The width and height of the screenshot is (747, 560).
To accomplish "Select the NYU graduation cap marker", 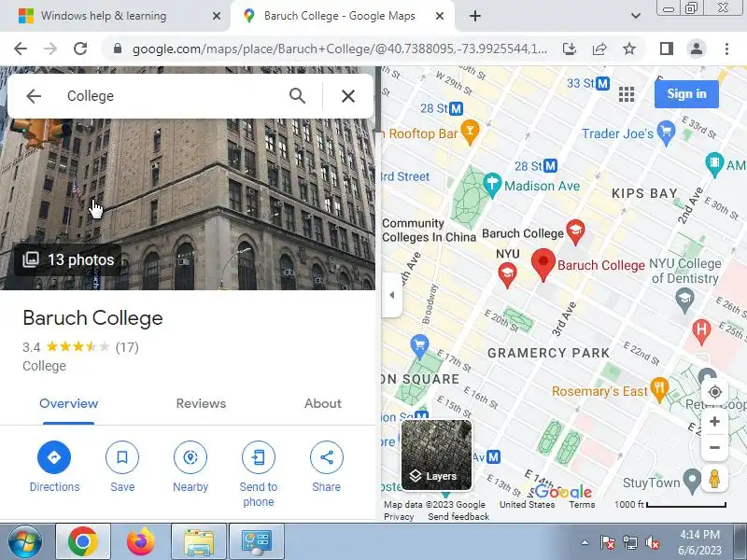I will 507,275.
